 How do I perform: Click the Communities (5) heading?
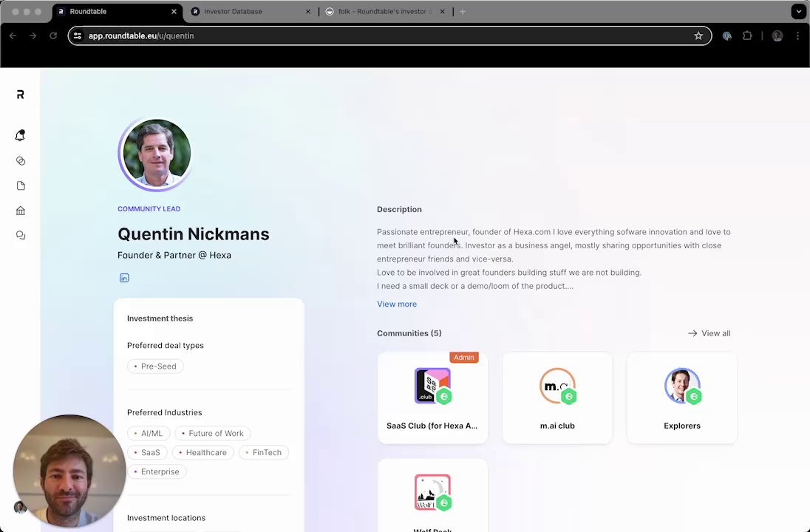click(409, 333)
